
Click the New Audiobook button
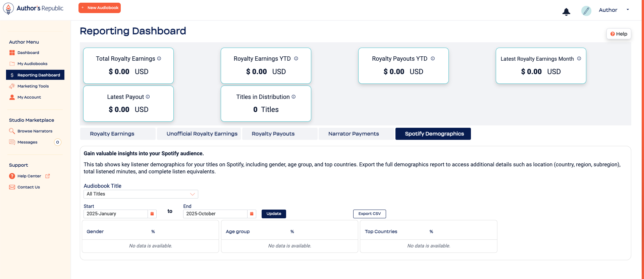(x=100, y=8)
